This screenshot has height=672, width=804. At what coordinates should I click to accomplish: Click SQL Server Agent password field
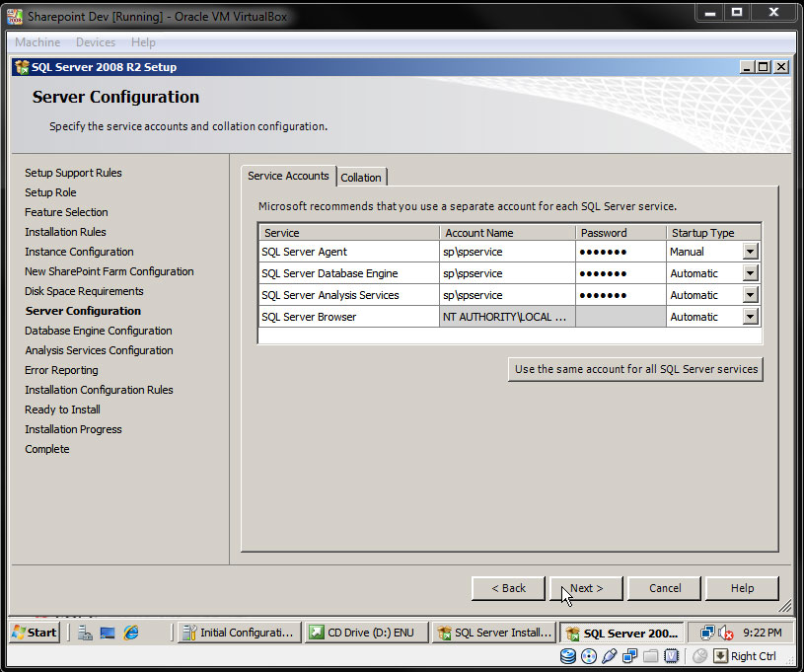tap(621, 252)
